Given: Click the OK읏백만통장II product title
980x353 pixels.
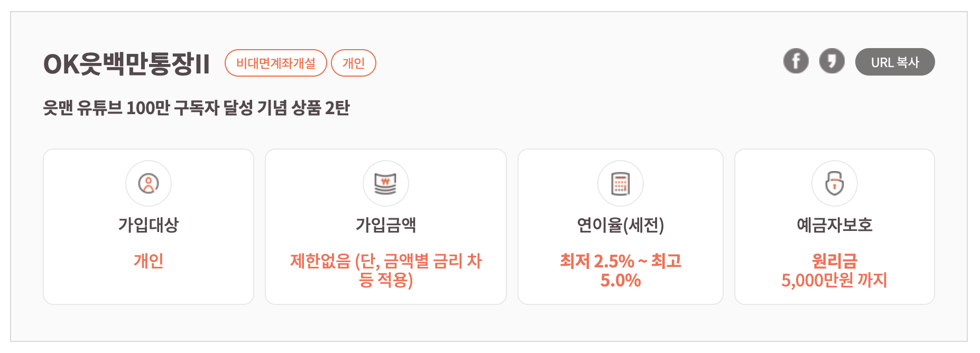Looking at the screenshot, I should coord(127,62).
